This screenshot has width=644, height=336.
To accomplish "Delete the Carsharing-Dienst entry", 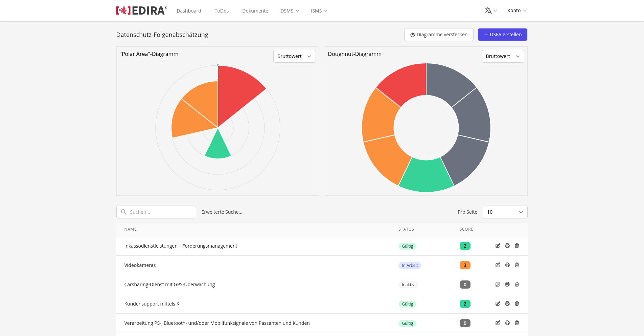I will click(x=517, y=285).
